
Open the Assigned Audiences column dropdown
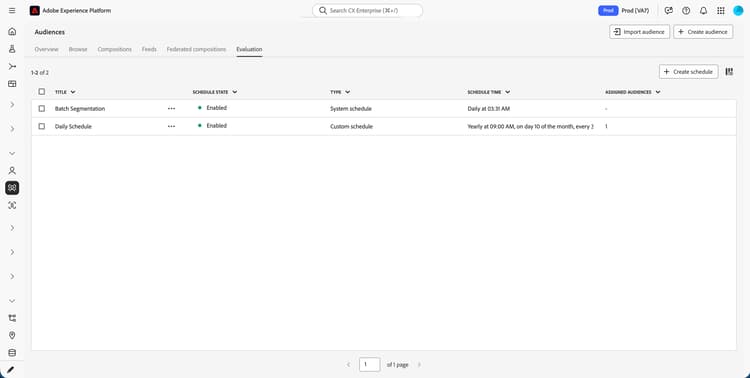(x=658, y=92)
